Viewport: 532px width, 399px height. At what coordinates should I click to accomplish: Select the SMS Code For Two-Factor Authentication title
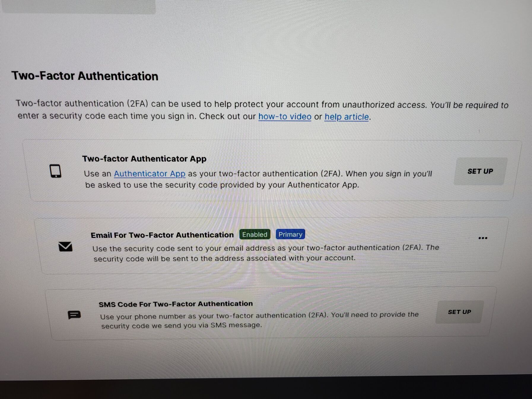[x=176, y=304]
